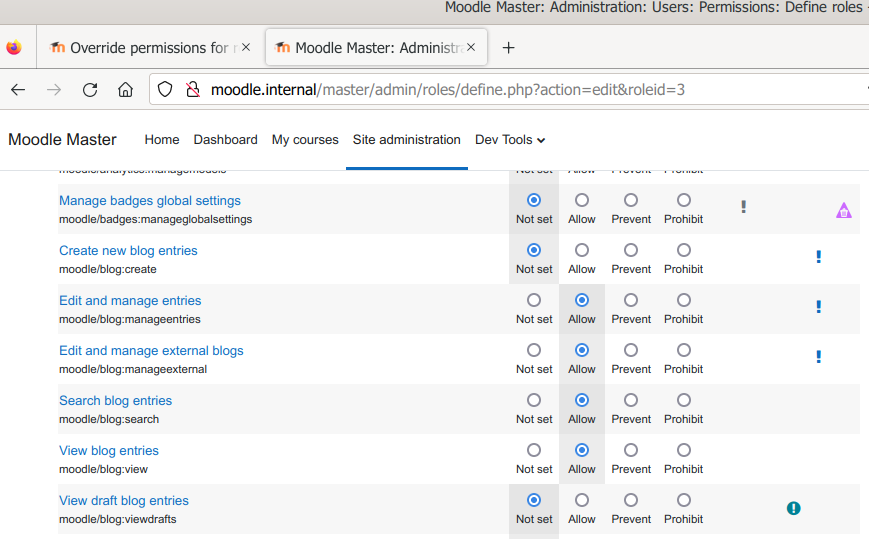869x539 pixels.
Task: Select Not set for Manage badges global settings
Action: (534, 200)
